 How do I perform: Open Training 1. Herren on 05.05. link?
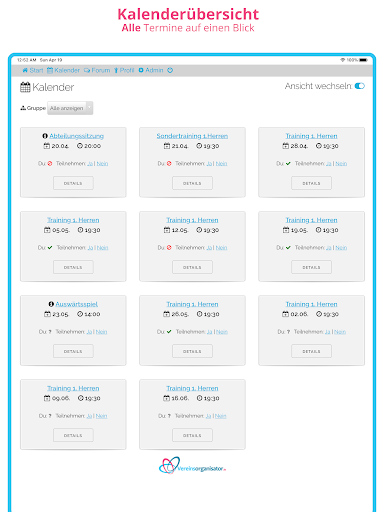(73, 220)
